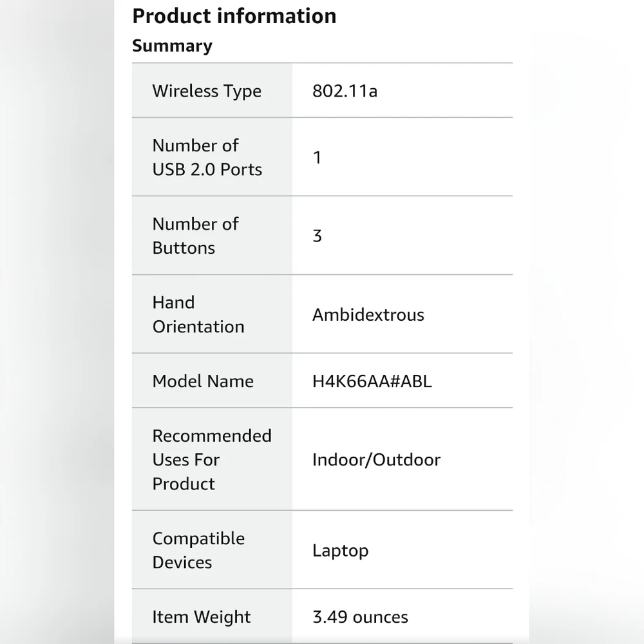Click the Compatible Devices label
The width and height of the screenshot is (644, 644).
pos(198,551)
